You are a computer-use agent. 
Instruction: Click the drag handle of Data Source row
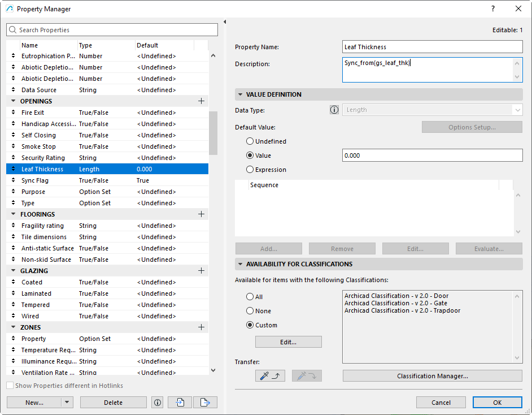tap(13, 90)
